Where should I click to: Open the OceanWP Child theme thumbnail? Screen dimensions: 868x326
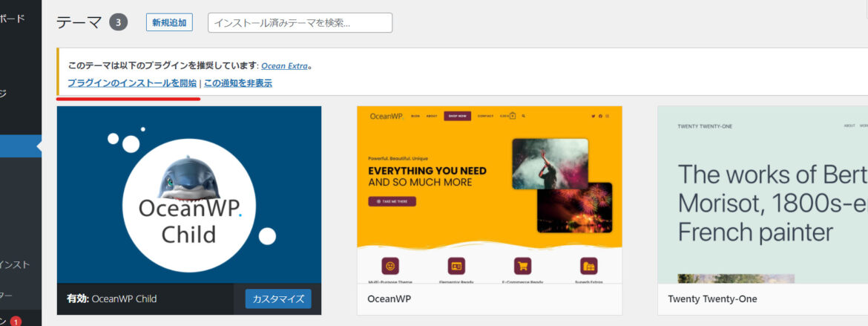point(189,195)
